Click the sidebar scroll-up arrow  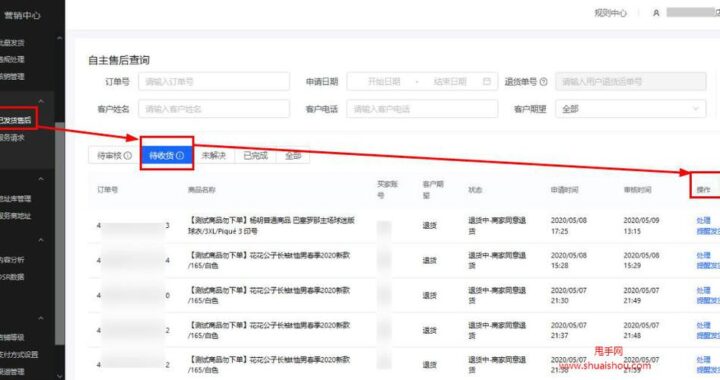(x=59, y=39)
